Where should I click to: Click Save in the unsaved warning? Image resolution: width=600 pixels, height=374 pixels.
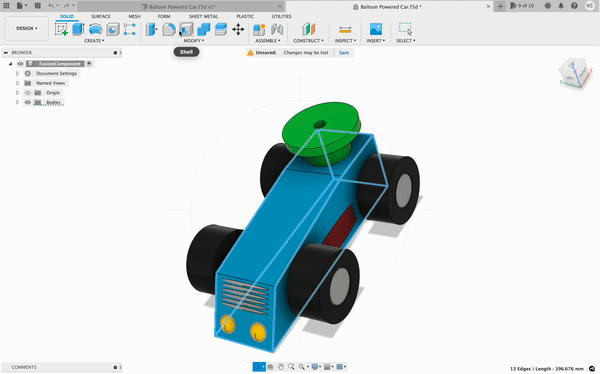pyautogui.click(x=344, y=53)
